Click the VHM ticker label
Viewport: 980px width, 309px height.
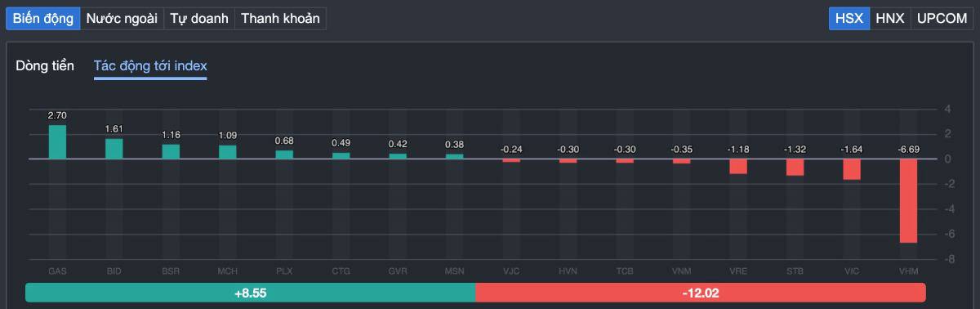pyautogui.click(x=908, y=271)
